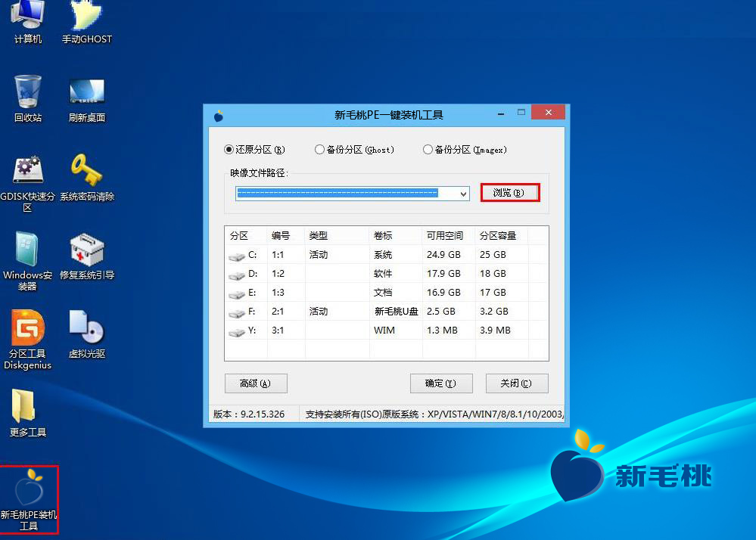Click the 2.5 GB free space cell
756x540 pixels.
click(441, 312)
